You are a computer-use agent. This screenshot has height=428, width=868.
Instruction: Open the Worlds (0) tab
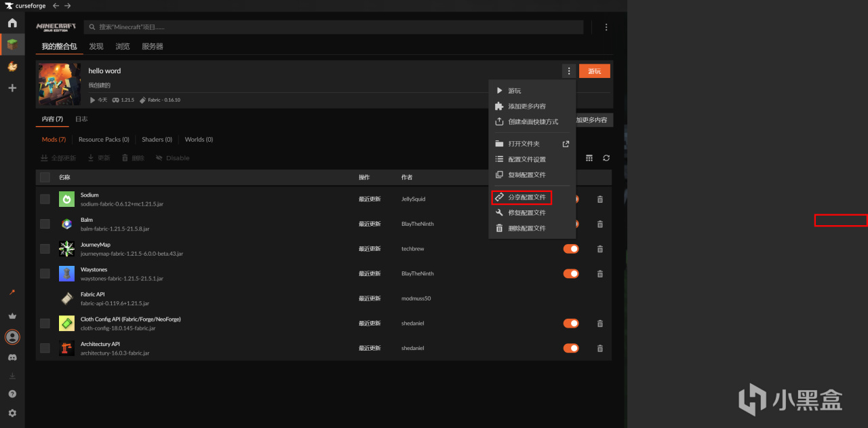pos(199,140)
